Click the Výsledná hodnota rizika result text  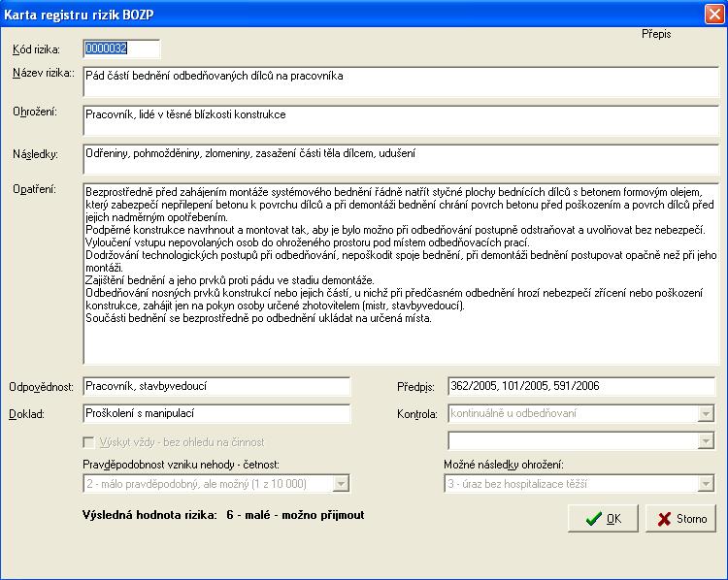[x=223, y=515]
